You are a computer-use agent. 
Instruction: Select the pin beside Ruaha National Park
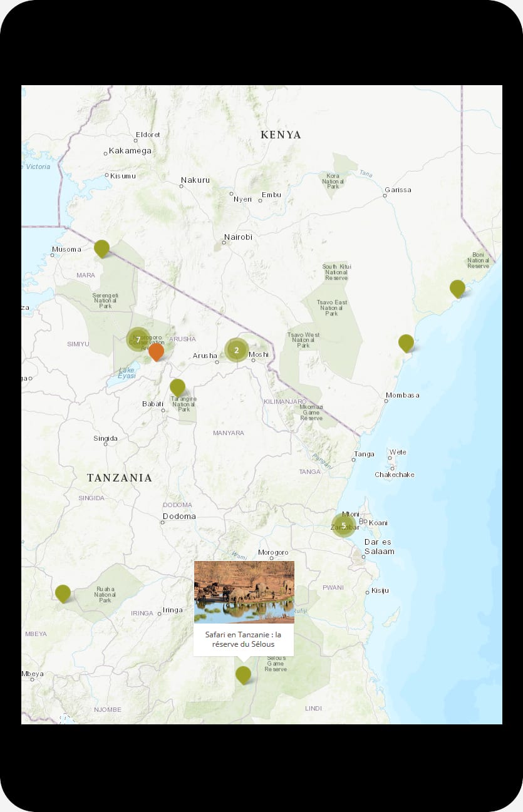tap(63, 592)
